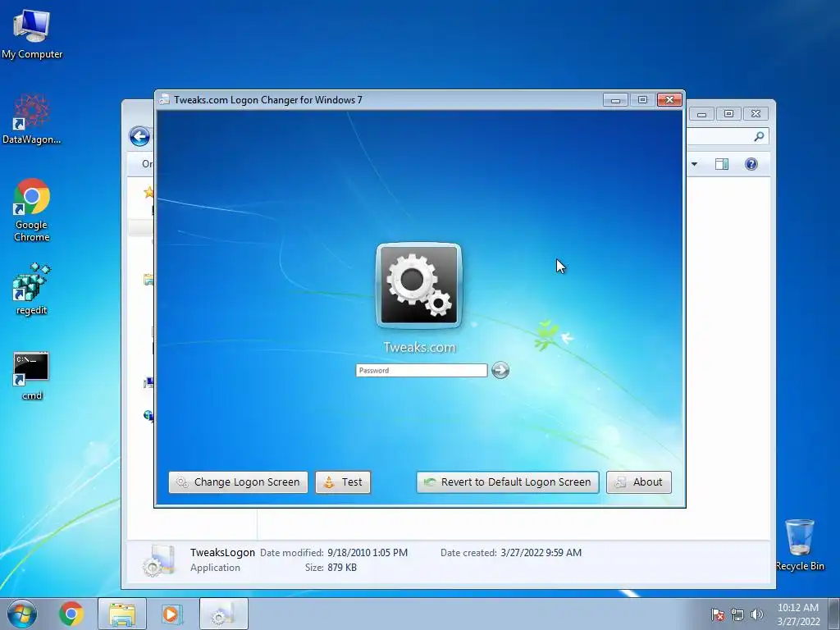Minimize the Logon Changer window

coord(615,99)
